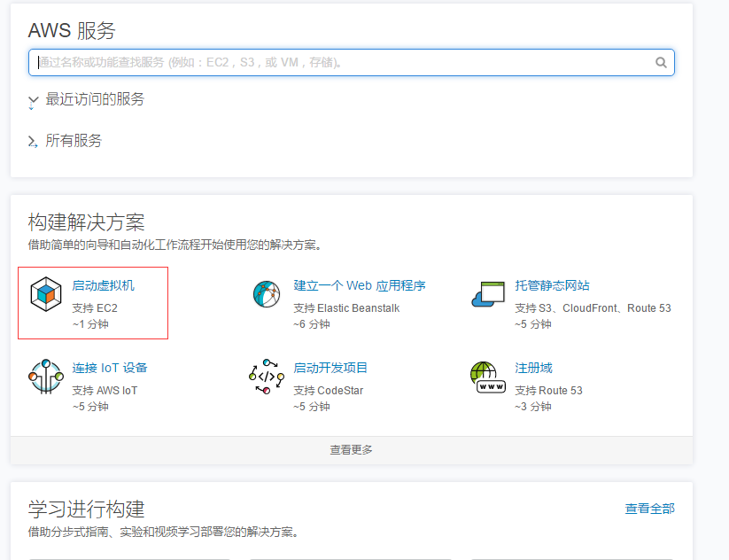The image size is (729, 560).
Task: Click the AWS IoT device icon
Action: click(45, 377)
